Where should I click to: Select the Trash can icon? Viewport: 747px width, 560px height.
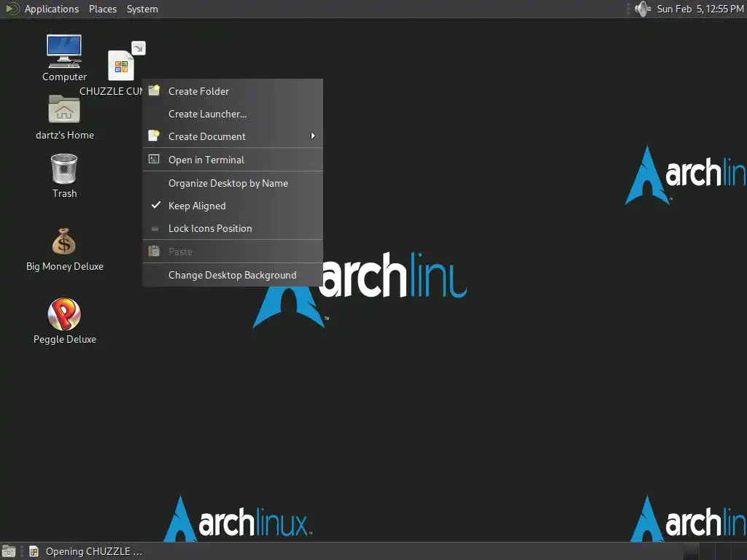point(64,168)
